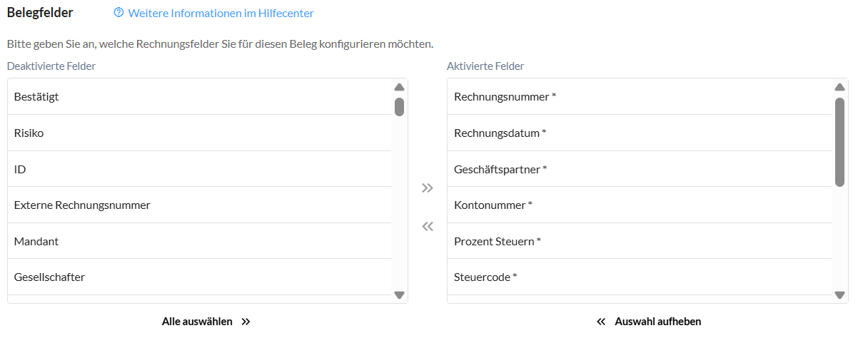868x343 pixels.
Task: Open 'Weitere Informationen im Hilfecenter' link
Action: pos(221,13)
